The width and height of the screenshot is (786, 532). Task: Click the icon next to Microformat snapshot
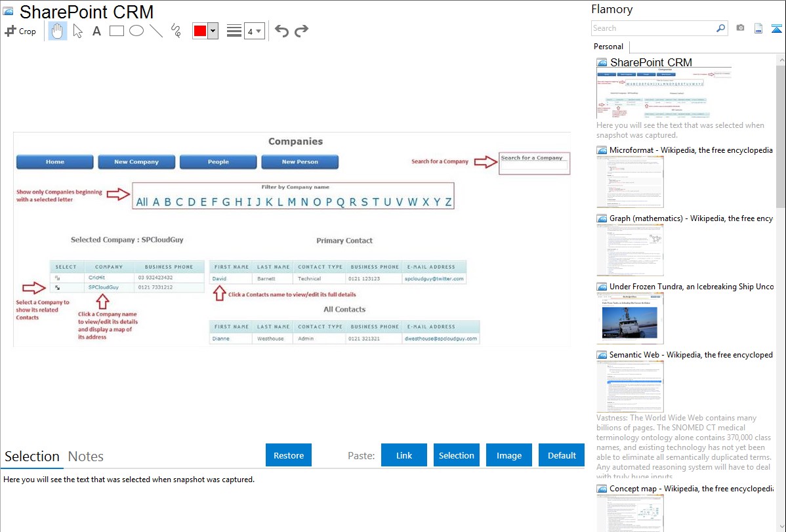(x=602, y=150)
